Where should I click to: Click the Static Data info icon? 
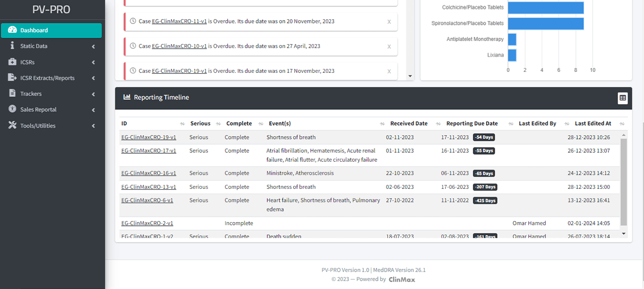[12, 46]
